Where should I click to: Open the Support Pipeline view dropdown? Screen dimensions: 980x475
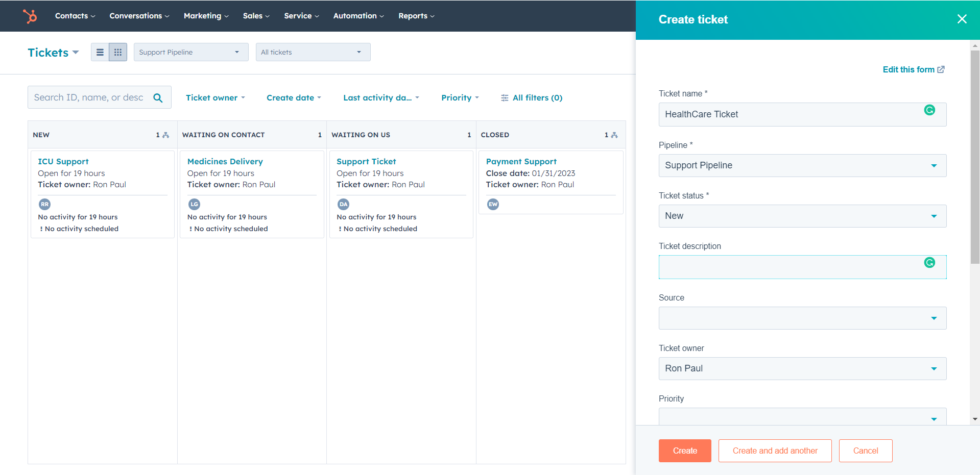[190, 52]
